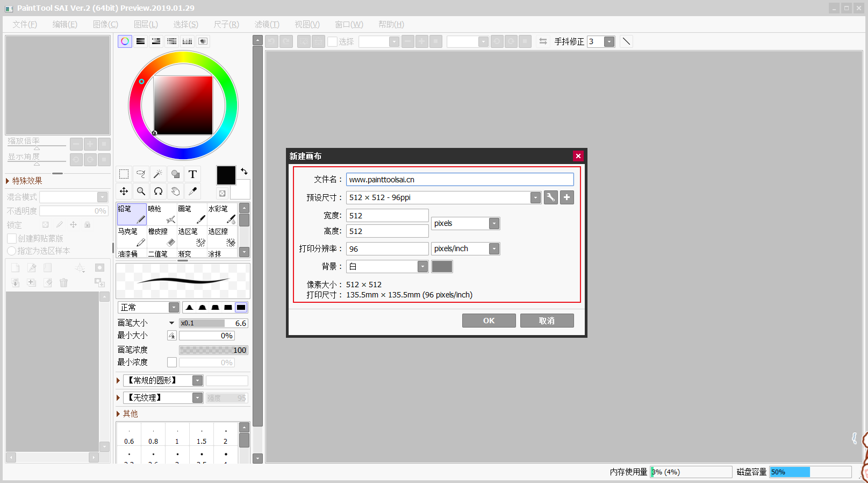Expand the 特殊效果 section
Viewport: 868px width, 483px height.
pyautogui.click(x=8, y=181)
